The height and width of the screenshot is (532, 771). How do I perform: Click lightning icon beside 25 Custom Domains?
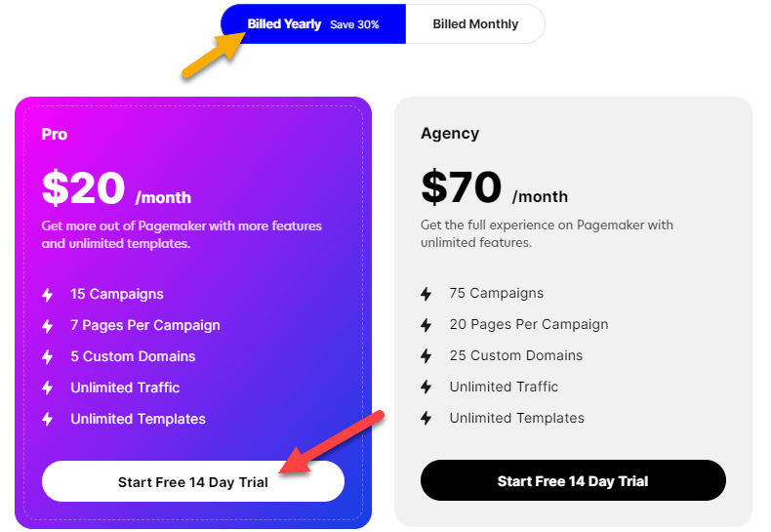[426, 356]
